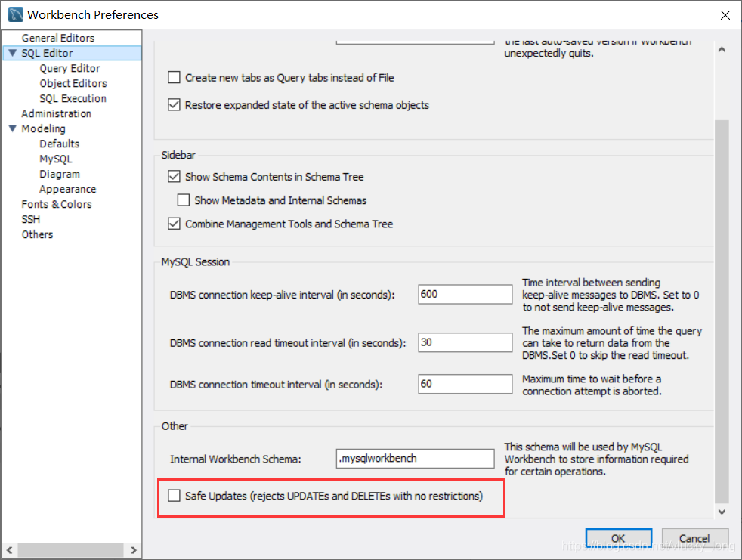This screenshot has width=742, height=560.
Task: Click Cancel to discard changes
Action: (x=694, y=538)
